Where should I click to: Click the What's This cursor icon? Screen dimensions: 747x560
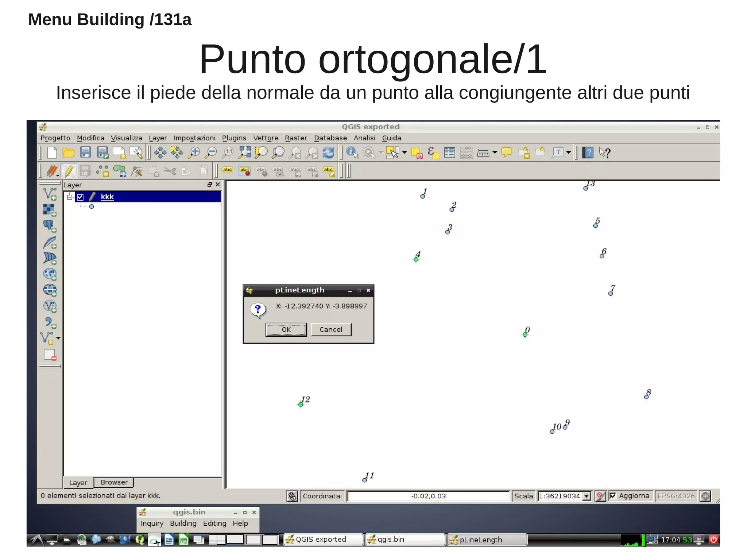[x=604, y=152]
